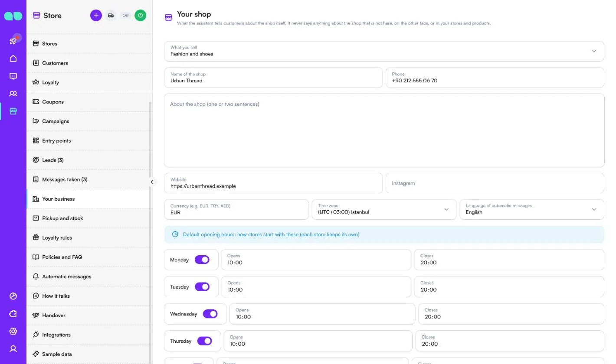Open the puzzle piece plugins icon
Image resolution: width=616 pixels, height=364 pixels.
coord(13,314)
